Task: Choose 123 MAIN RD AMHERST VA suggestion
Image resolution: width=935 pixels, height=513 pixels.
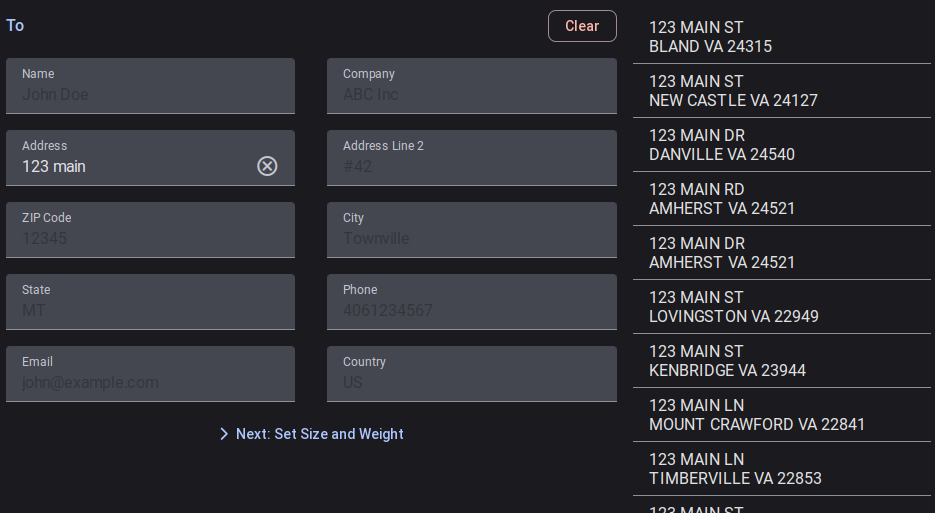Action: coord(781,199)
